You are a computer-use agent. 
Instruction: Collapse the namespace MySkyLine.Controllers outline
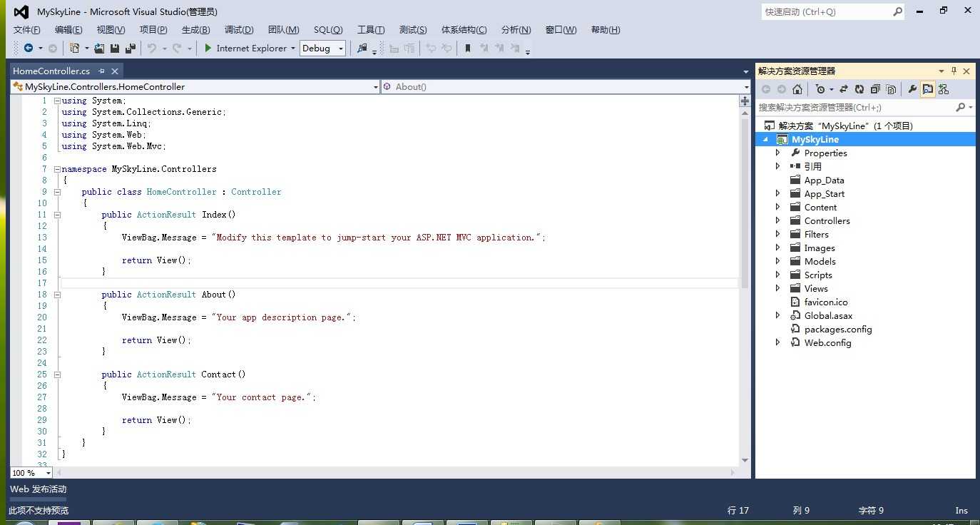pos(57,169)
